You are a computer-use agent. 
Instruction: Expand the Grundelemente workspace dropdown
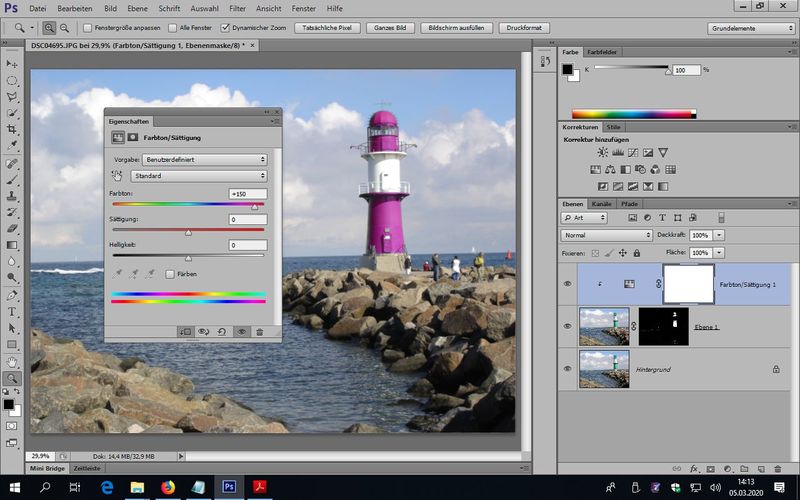pyautogui.click(x=750, y=28)
